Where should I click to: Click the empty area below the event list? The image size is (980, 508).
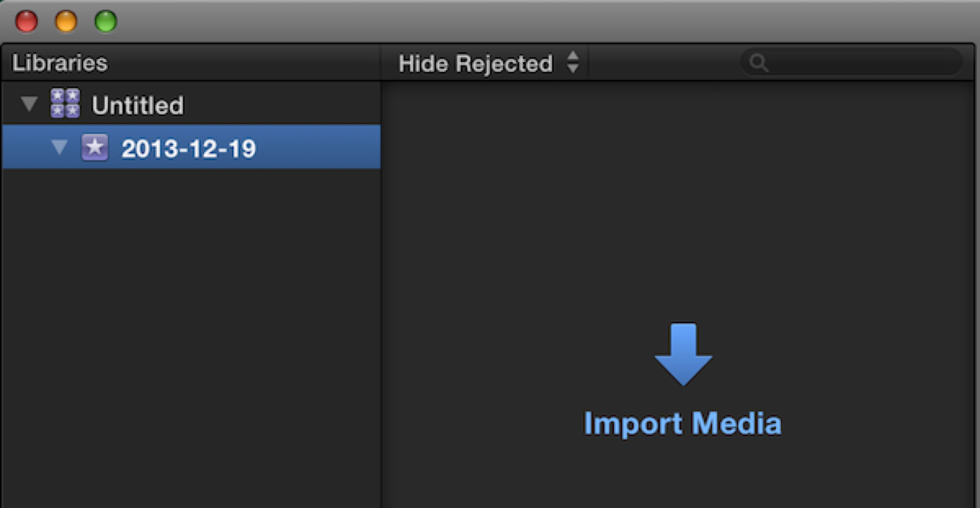[x=191, y=326]
